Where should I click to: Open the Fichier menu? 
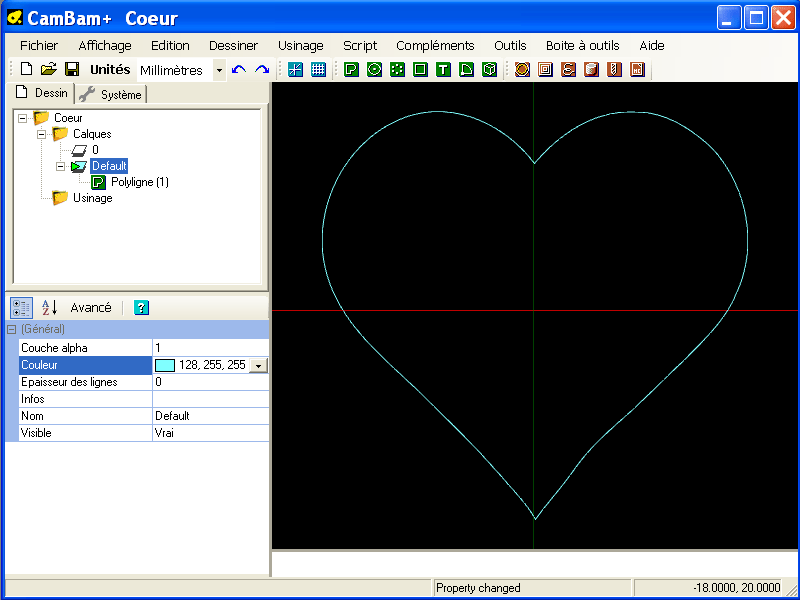click(x=39, y=45)
